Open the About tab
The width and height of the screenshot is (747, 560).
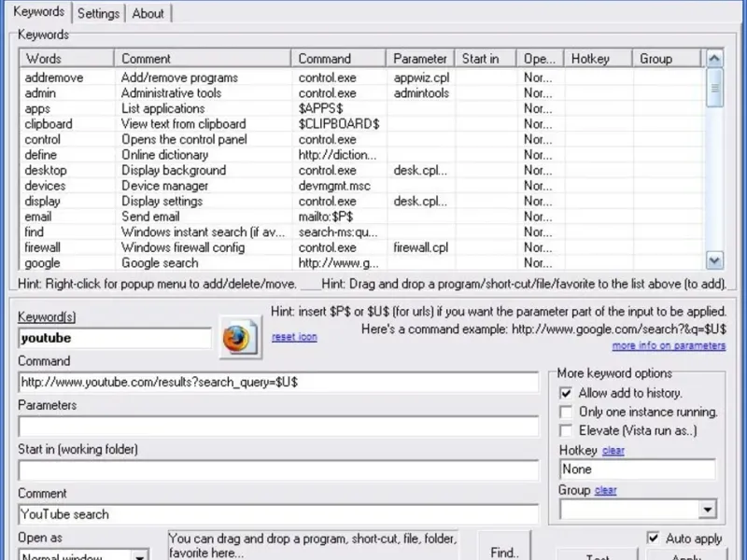[x=148, y=13]
